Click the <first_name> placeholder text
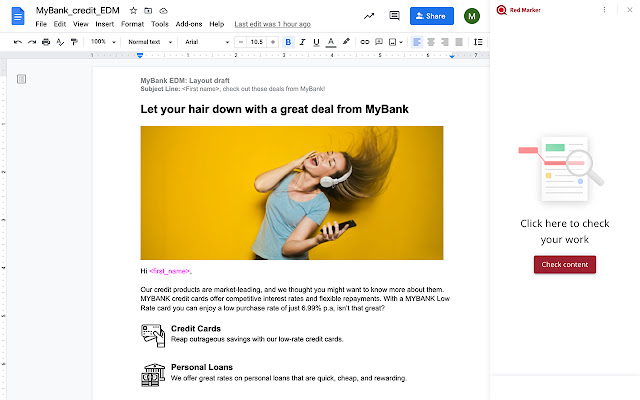 (x=170, y=271)
